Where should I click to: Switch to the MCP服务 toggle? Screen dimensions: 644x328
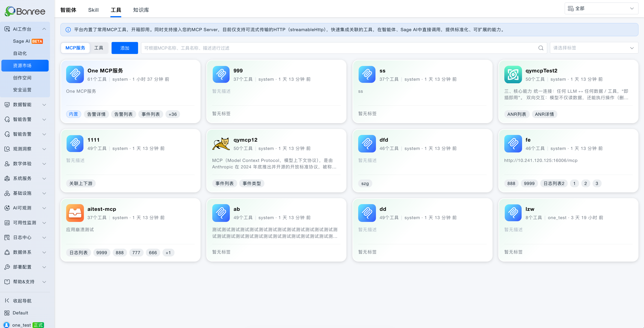coord(75,48)
